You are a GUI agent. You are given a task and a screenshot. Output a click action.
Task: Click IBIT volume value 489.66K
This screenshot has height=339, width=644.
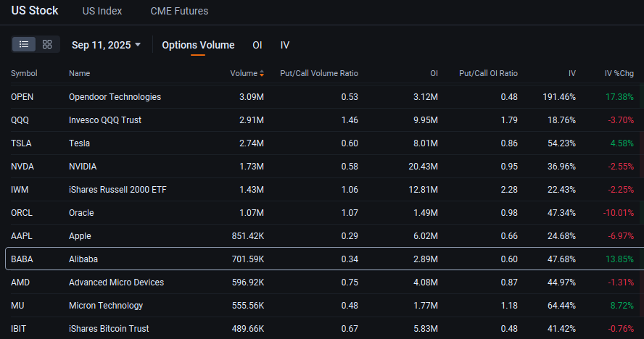(247, 329)
